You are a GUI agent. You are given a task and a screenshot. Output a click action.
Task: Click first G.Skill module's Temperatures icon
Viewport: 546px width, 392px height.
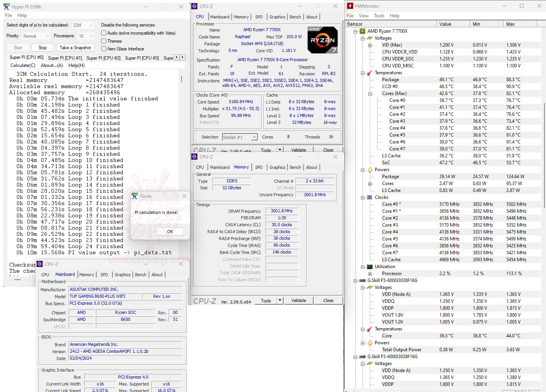(x=369, y=329)
